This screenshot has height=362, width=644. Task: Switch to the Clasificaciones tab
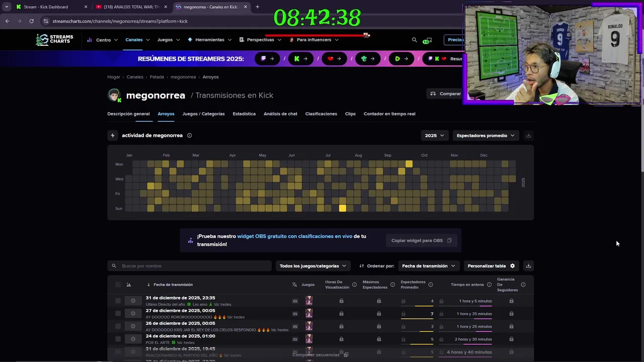(x=321, y=114)
